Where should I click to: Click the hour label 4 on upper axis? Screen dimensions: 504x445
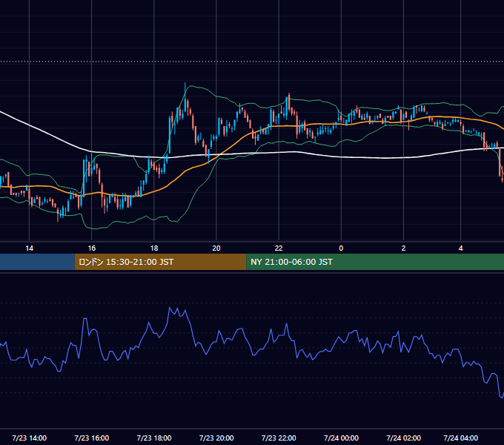(460, 248)
